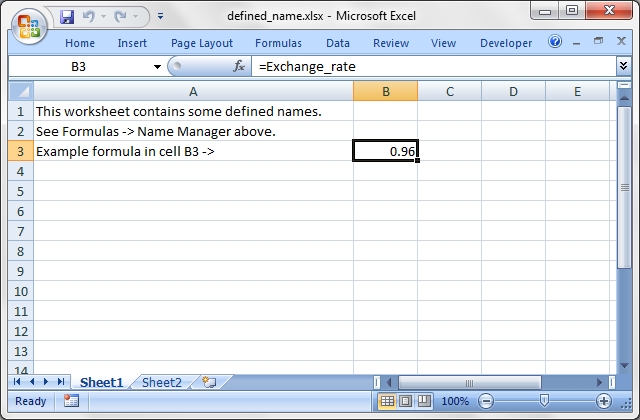Viewport: 640px width, 420px height.
Task: Click the zoom slider handle
Action: click(x=544, y=401)
